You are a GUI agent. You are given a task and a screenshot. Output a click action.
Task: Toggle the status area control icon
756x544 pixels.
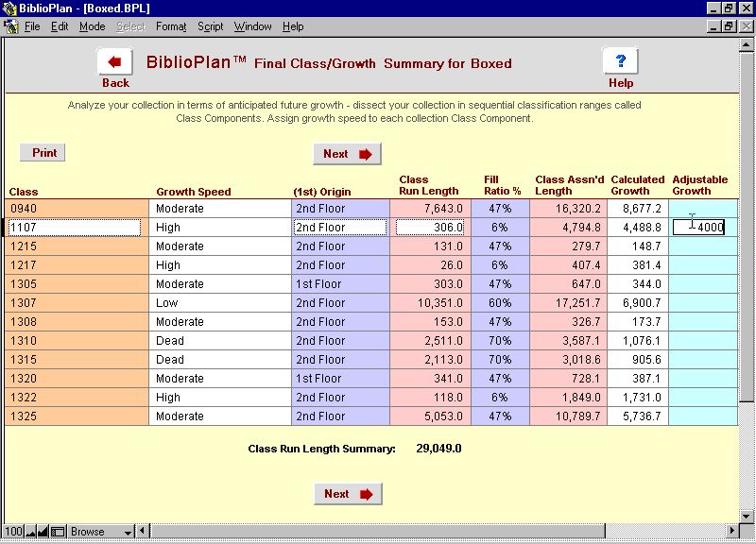pyautogui.click(x=58, y=532)
